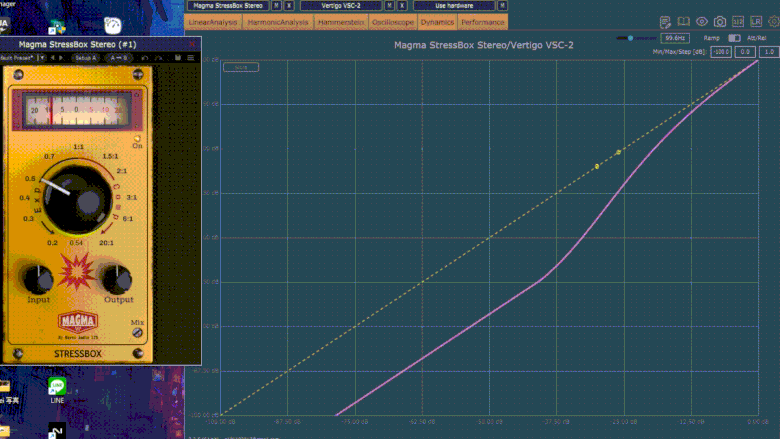The height and width of the screenshot is (439, 780).
Task: Click the Min dB value field
Action: coord(721,51)
